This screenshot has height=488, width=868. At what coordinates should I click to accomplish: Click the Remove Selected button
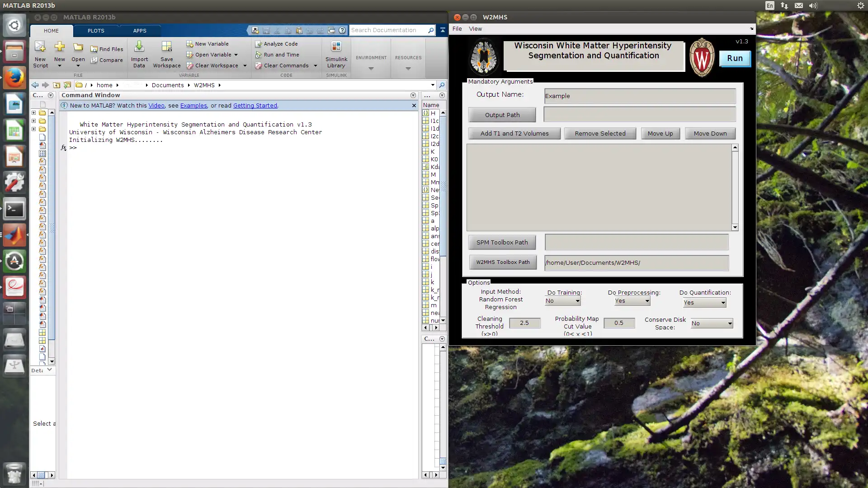600,133
